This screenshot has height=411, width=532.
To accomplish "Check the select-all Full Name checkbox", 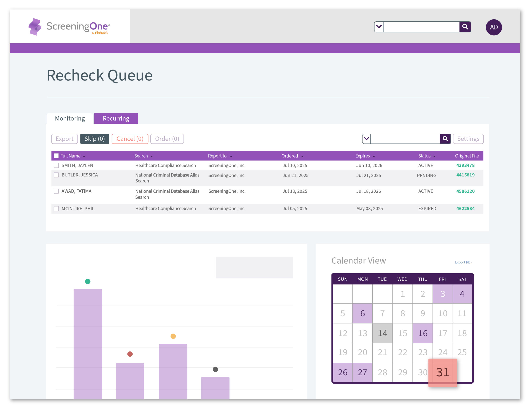I will [x=56, y=156].
